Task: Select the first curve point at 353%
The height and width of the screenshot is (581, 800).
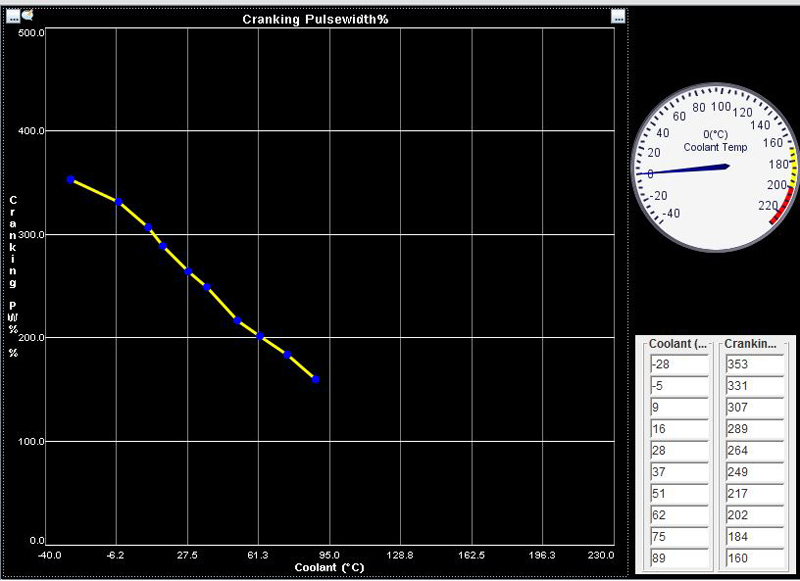Action: 70,179
